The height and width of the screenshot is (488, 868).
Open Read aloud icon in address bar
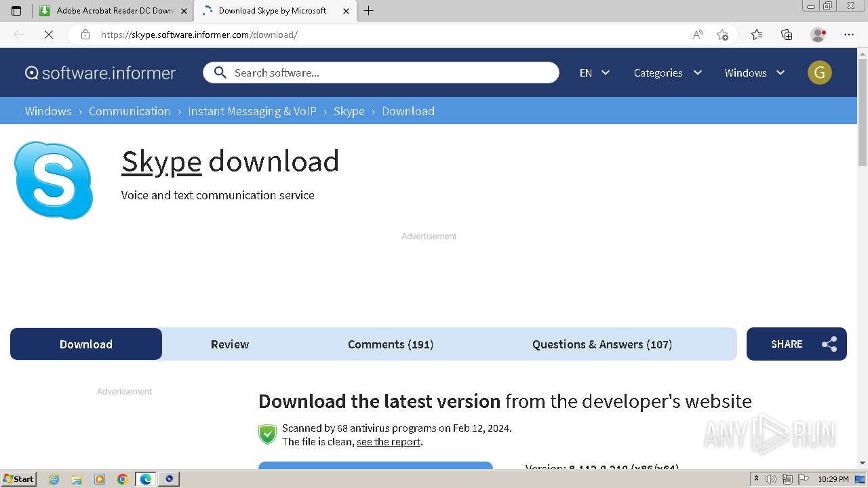tap(698, 35)
